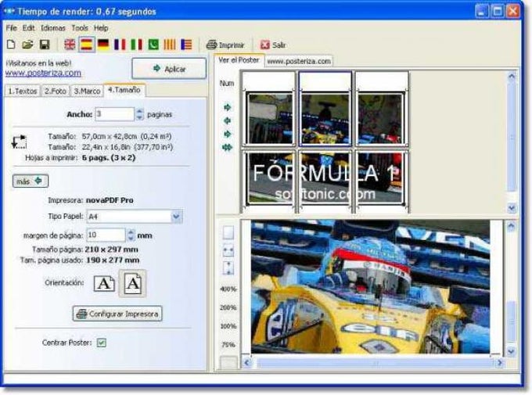Set zoom to 200%
532x395 pixels.
pos(228,308)
